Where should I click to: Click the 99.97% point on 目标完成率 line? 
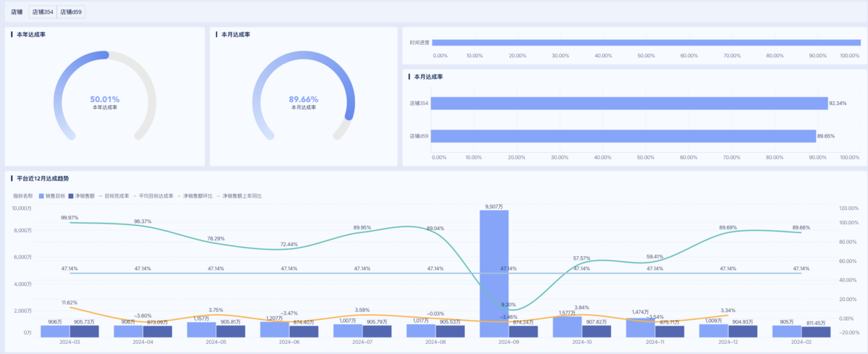tap(70, 222)
